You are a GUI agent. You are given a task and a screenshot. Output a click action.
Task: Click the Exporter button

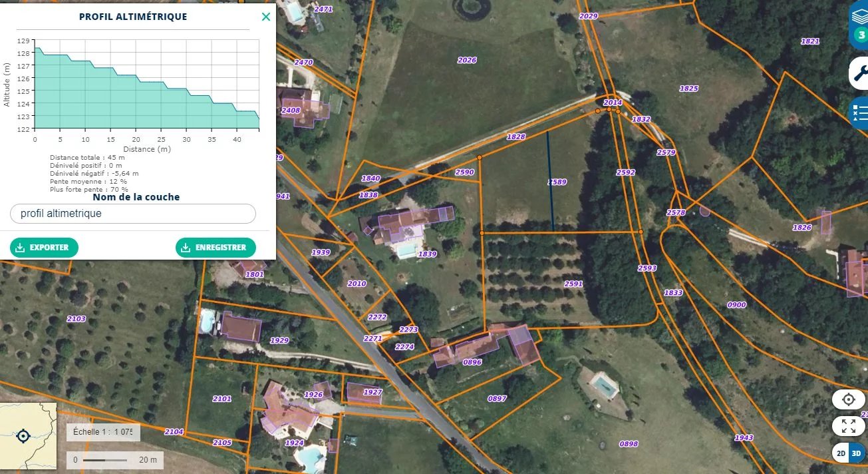tap(44, 248)
